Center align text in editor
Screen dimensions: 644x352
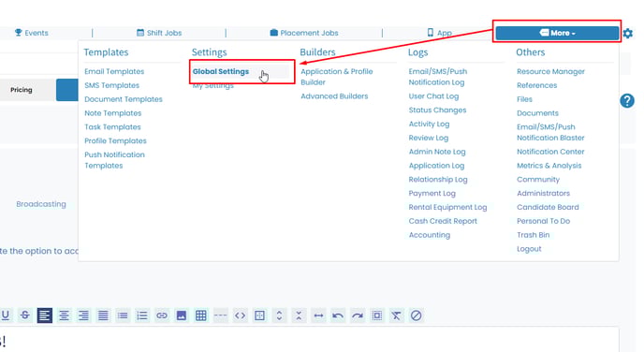click(64, 315)
